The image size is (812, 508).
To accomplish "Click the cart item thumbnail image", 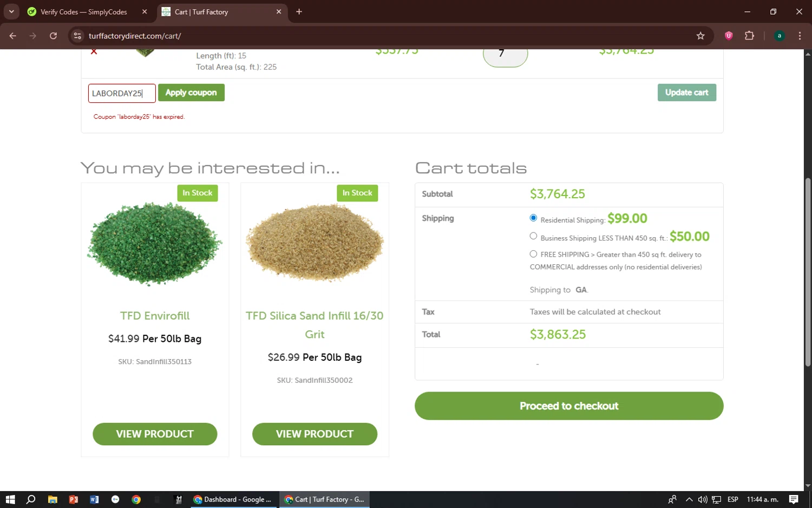I will click(x=145, y=53).
